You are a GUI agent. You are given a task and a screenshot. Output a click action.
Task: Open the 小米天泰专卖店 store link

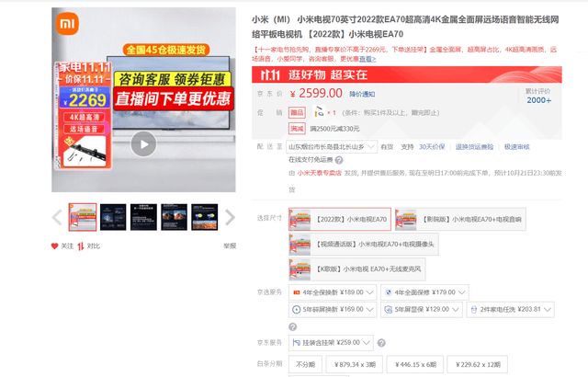[x=320, y=173]
